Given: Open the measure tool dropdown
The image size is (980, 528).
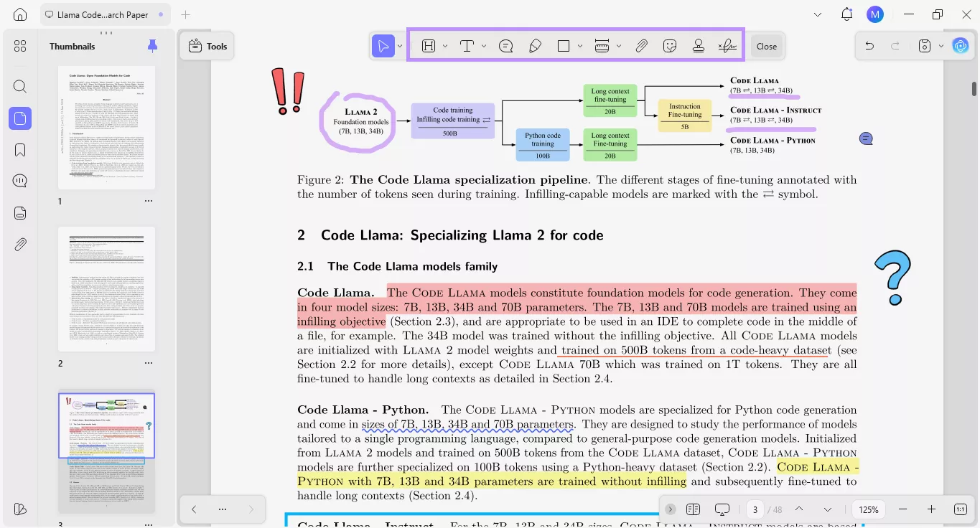Looking at the screenshot, I should click(619, 45).
